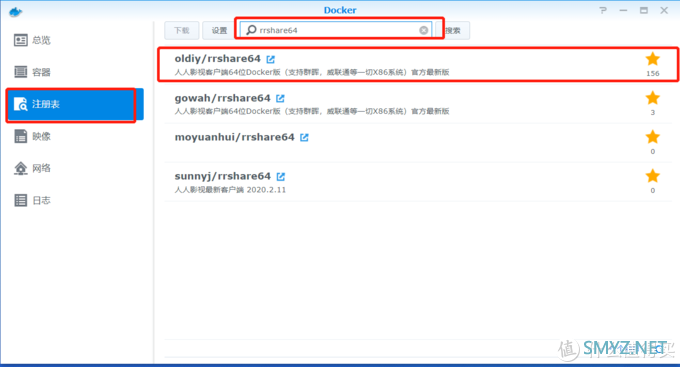Viewport: 680px width, 367px height.
Task: Clear the search field text
Action: 424,30
